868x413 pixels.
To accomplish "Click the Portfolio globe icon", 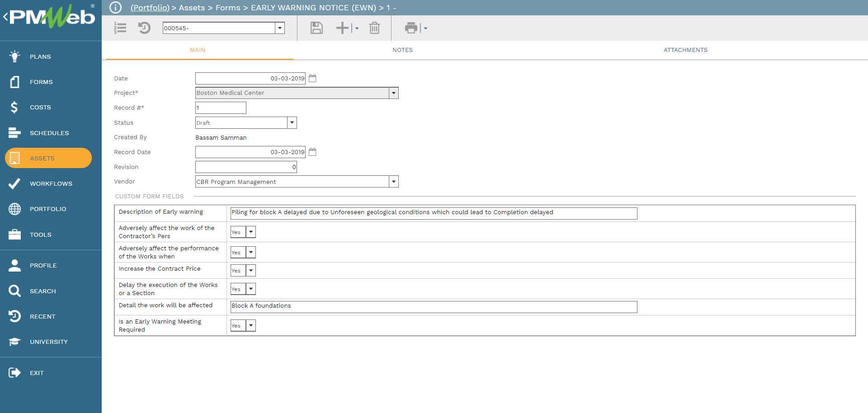I will pos(14,209).
